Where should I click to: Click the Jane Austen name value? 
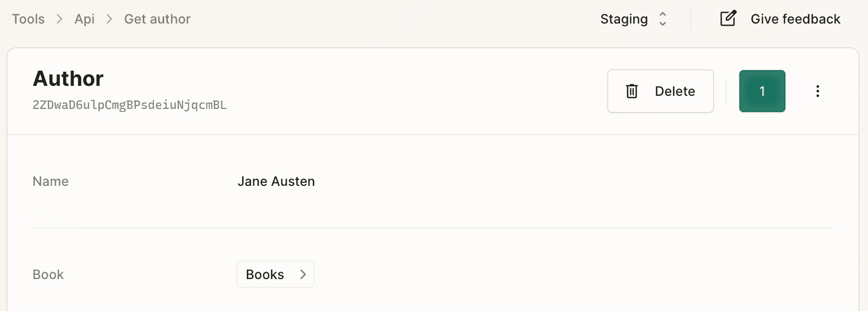tap(276, 181)
